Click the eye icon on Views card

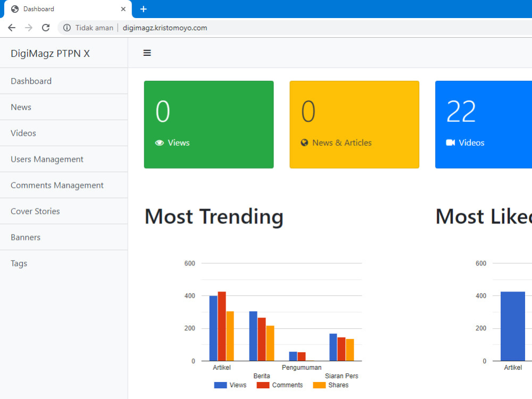point(160,143)
